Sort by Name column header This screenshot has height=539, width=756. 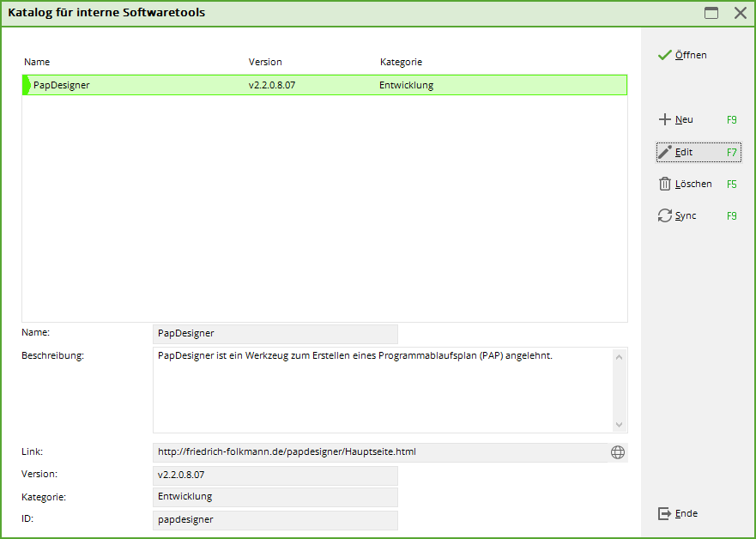(37, 62)
